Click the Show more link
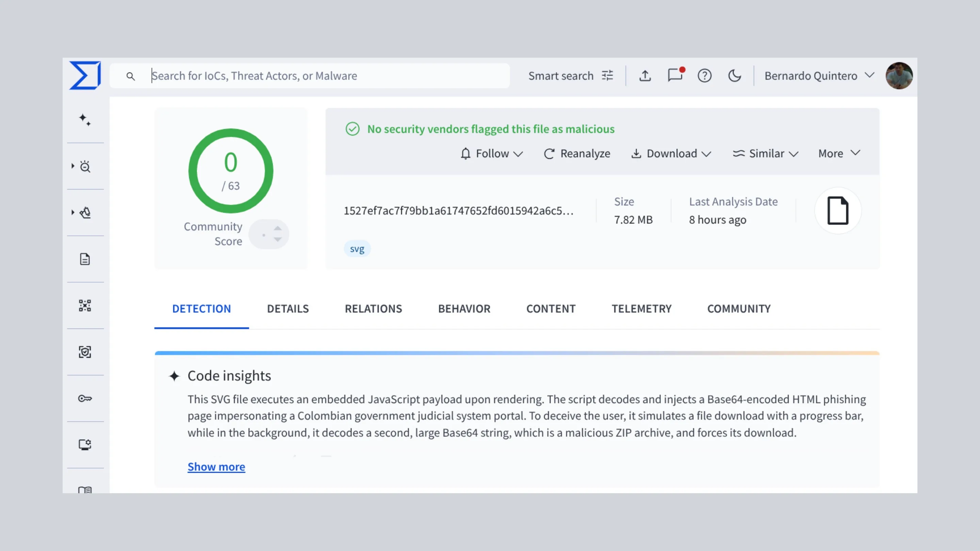The height and width of the screenshot is (551, 980). (216, 467)
